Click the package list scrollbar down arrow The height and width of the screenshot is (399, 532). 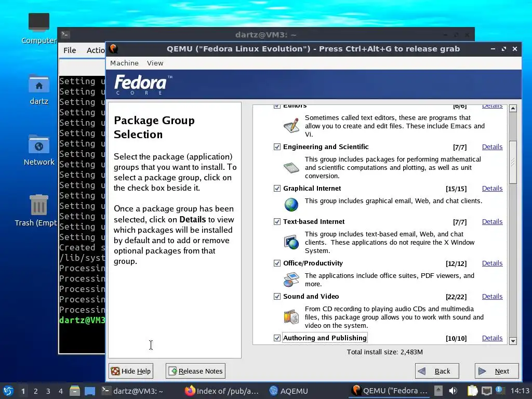click(x=513, y=341)
